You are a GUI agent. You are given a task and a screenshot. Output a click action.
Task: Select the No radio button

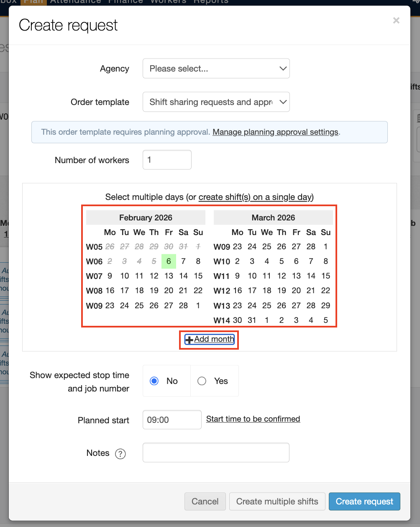tap(154, 381)
